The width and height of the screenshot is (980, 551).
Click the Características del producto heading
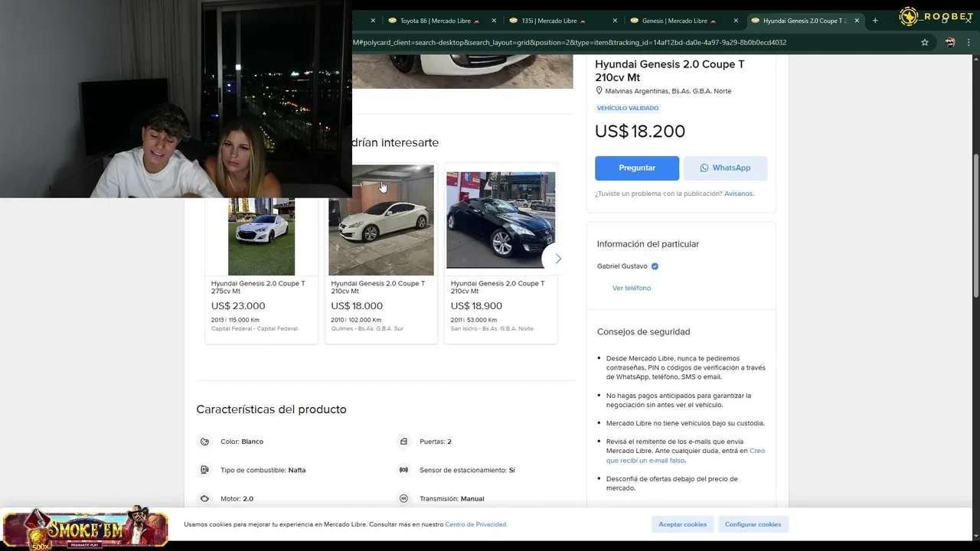(x=271, y=409)
